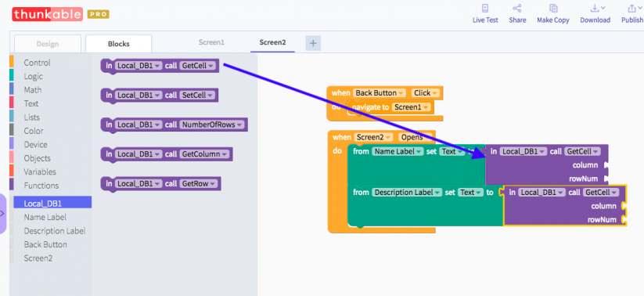This screenshot has height=296, width=644.
Task: Expand the left purple side panel arrow
Action: 2,213
